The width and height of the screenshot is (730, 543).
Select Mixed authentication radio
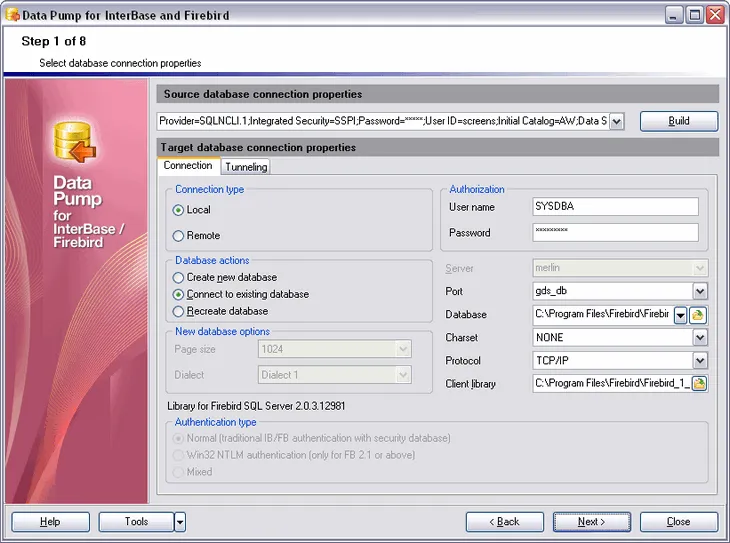click(x=178, y=472)
